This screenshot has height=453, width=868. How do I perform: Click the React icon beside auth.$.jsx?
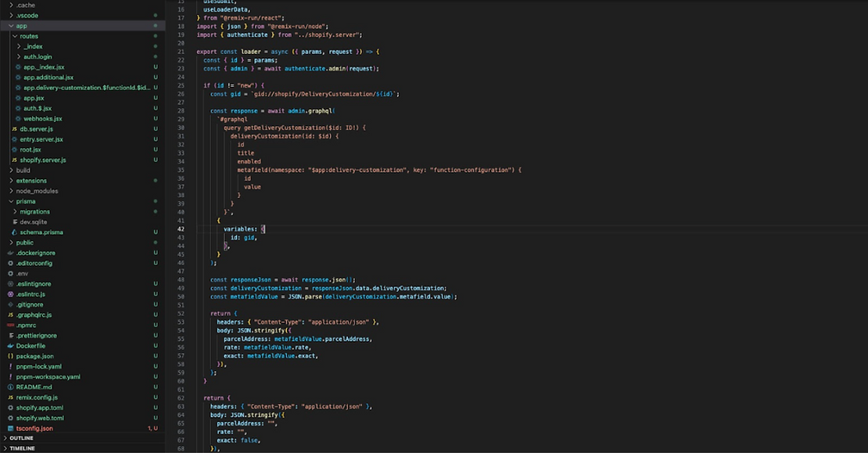[18, 109]
